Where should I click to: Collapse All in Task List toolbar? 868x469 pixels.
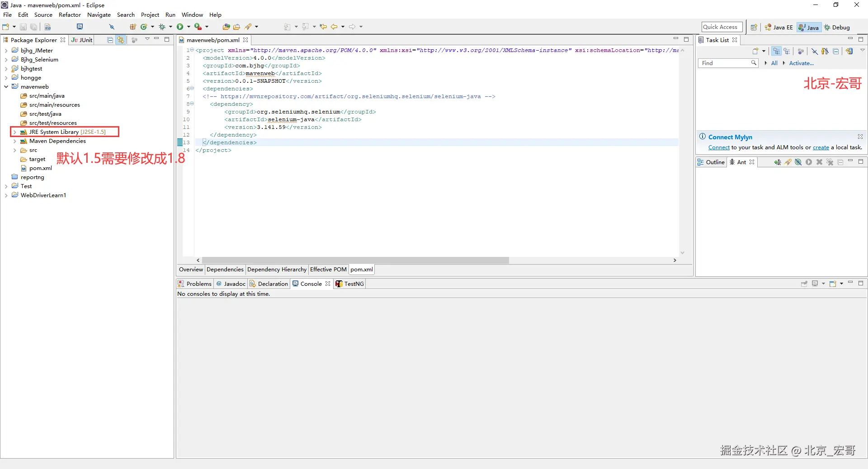(x=836, y=52)
